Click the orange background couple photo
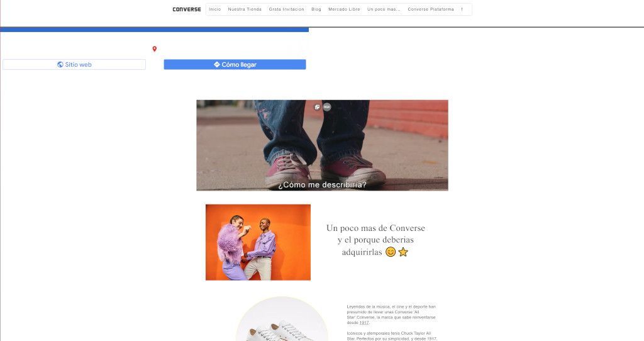Screen dimensions: 644x341 click(x=258, y=242)
